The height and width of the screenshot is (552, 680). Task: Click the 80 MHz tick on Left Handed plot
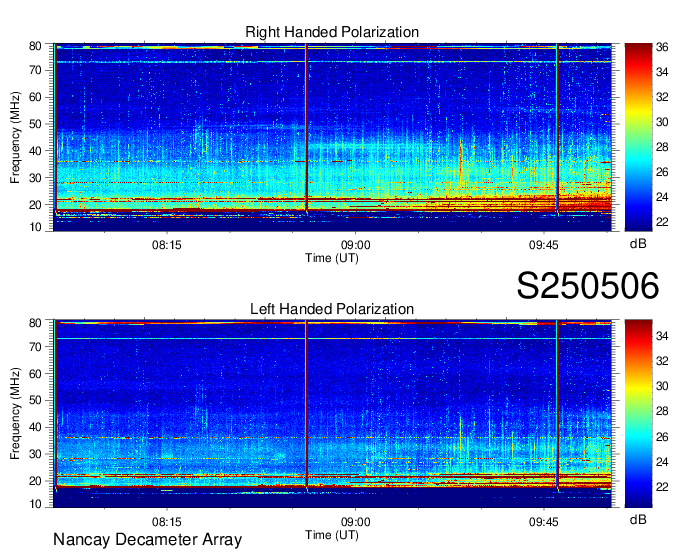point(35,323)
